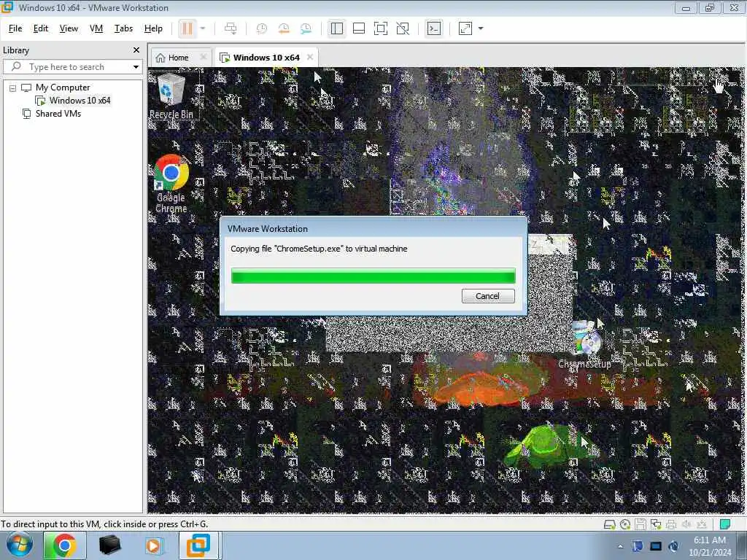Toggle the thumbnail bar view icon
This screenshot has height=560, width=747.
(359, 28)
